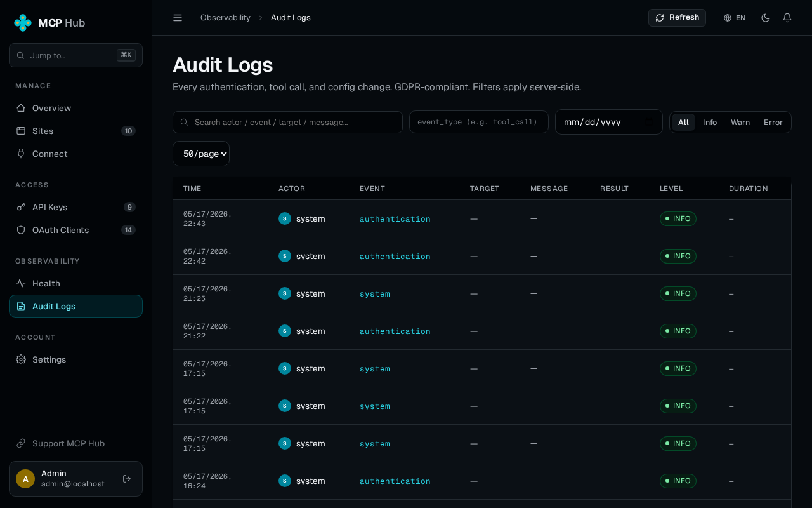This screenshot has height=508, width=812.
Task: Open notifications bell
Action: (787, 18)
